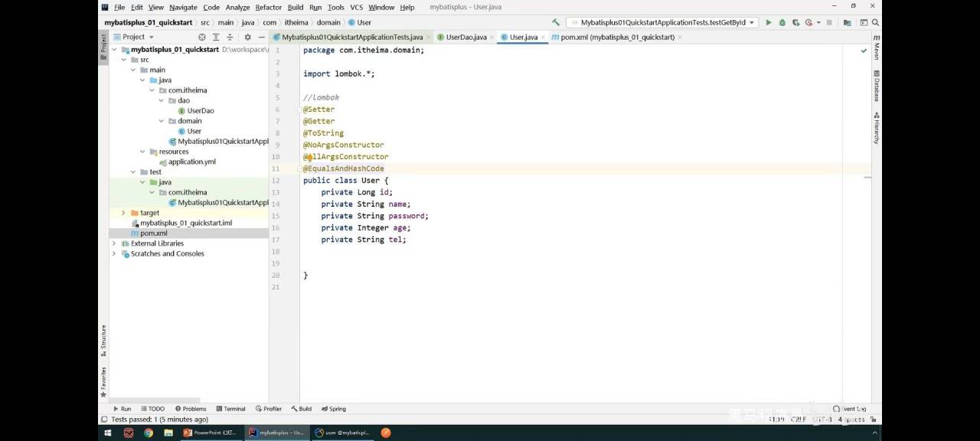Click the Profiler run icon in toolbar
This screenshot has height=441, width=980.
tap(808, 23)
